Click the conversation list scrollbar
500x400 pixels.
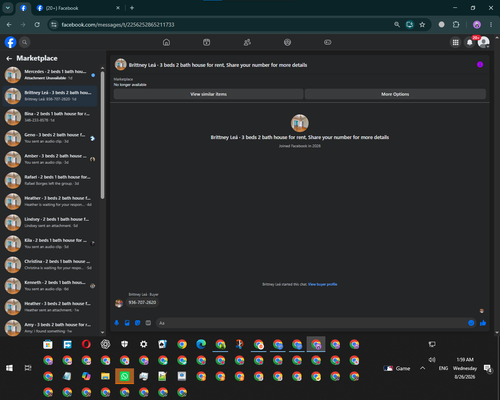tap(102, 135)
